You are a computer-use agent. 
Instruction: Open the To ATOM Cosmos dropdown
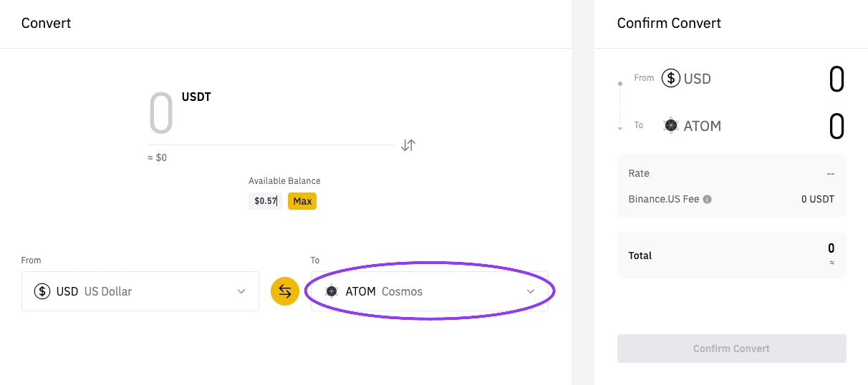tap(430, 291)
